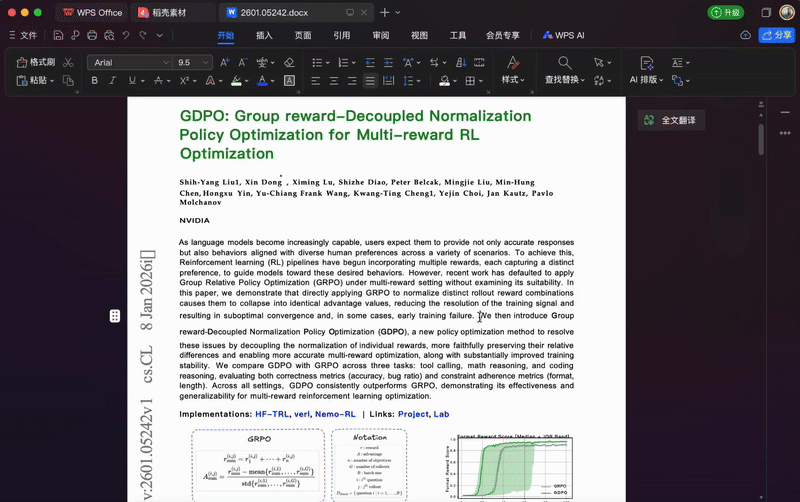Image resolution: width=800 pixels, height=502 pixels.
Task: Click the Clear Formatting eraser icon
Action: tap(289, 62)
